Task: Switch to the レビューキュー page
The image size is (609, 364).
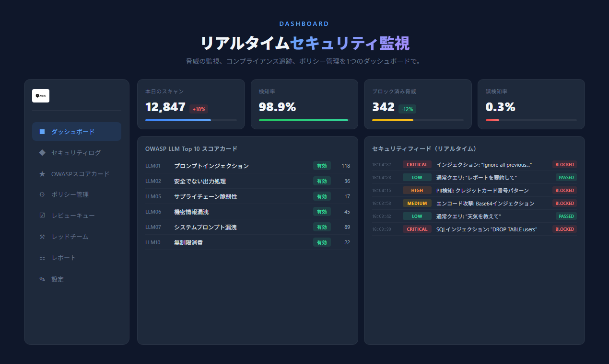Action: point(77,216)
